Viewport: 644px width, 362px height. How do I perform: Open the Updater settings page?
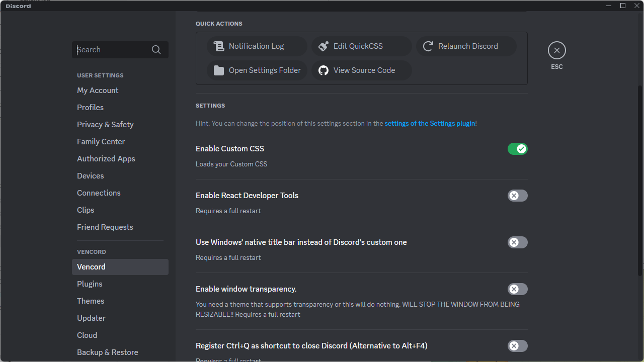coord(91,318)
